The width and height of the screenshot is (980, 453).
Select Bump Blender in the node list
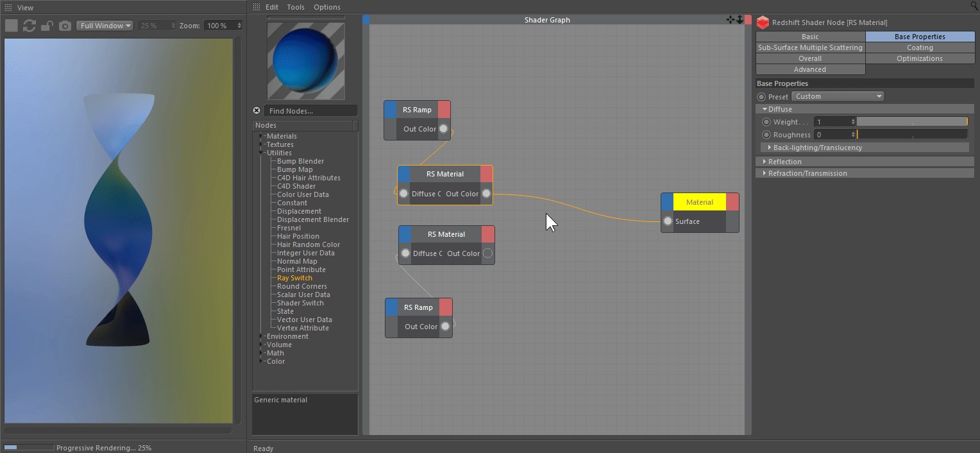(x=300, y=161)
